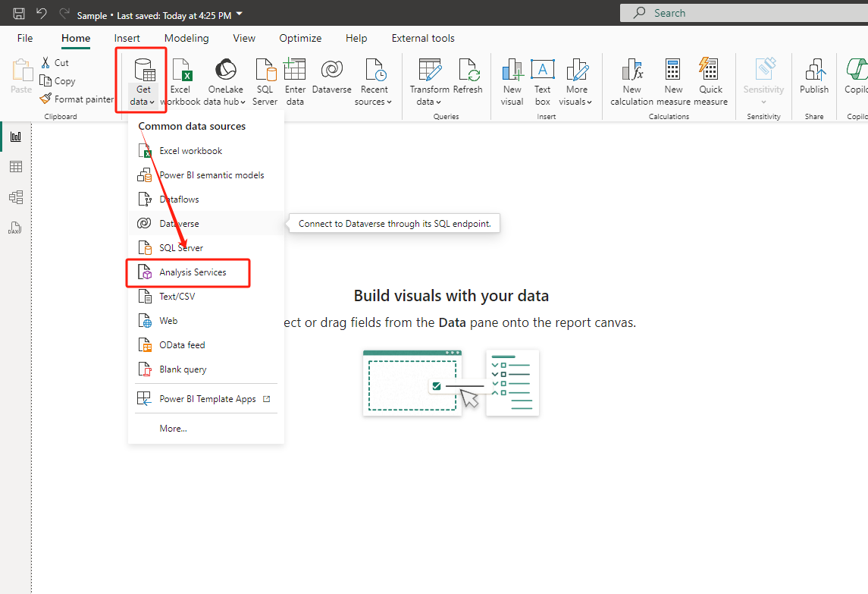Open the Help tab
The width and height of the screenshot is (868, 594).
point(356,38)
